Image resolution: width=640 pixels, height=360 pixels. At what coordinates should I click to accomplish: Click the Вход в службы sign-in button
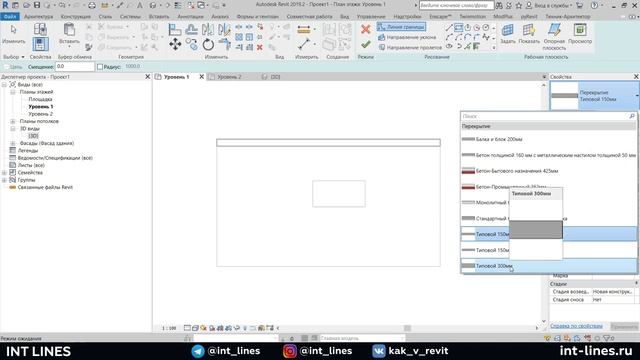pyautogui.click(x=551, y=6)
